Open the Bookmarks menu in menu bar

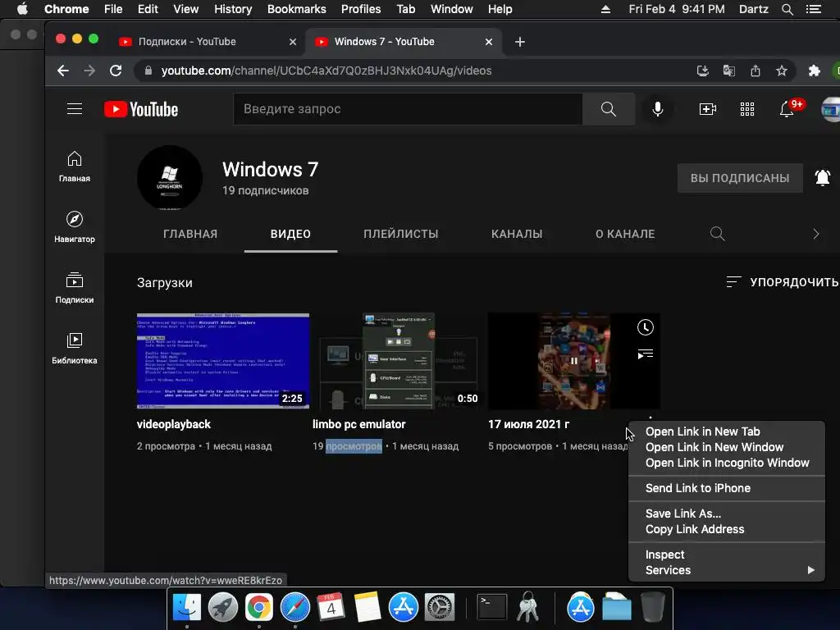point(296,9)
